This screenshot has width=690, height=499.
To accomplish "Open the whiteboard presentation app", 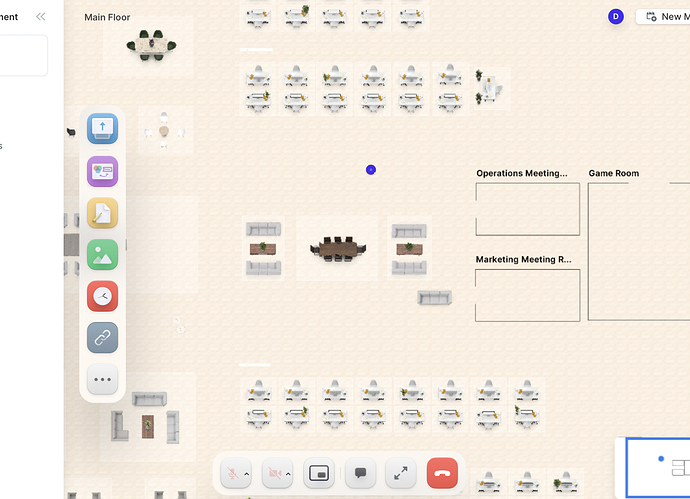I will point(102,171).
